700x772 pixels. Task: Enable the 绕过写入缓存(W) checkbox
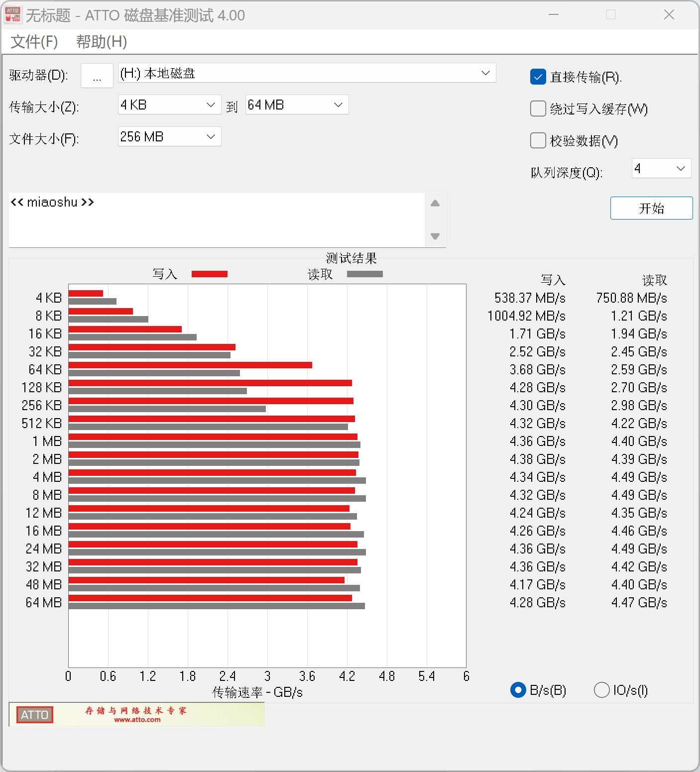tap(538, 109)
